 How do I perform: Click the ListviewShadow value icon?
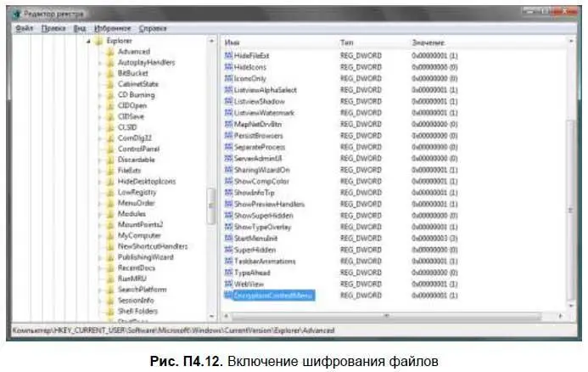[x=228, y=101]
